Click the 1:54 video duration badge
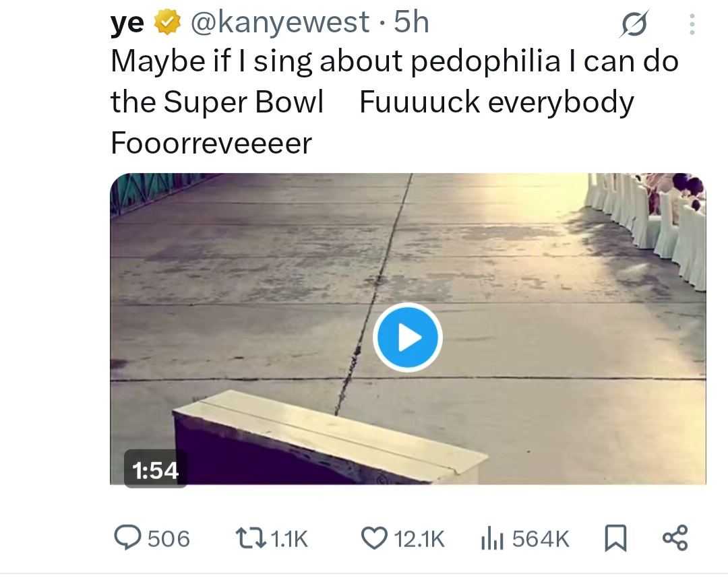This screenshot has height=578, width=728. pyautogui.click(x=156, y=470)
